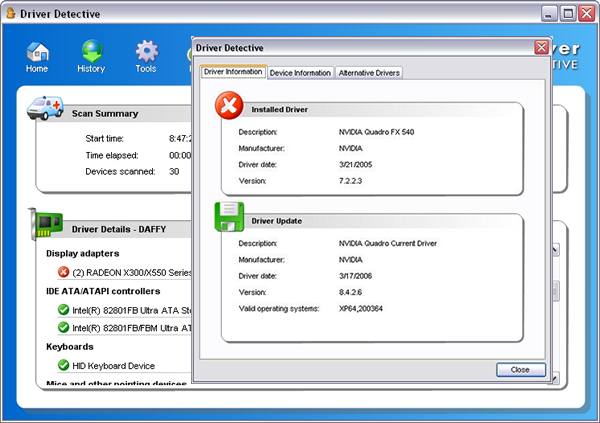Click green check beside Intel 82801FB Ultra ATA
Screen dimensions: 600x423
coord(63,309)
